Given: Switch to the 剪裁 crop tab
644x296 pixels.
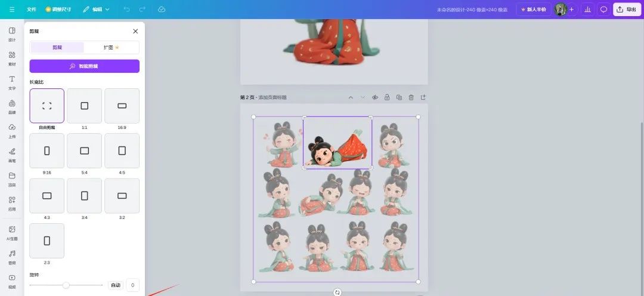Looking at the screenshot, I should tap(57, 47).
